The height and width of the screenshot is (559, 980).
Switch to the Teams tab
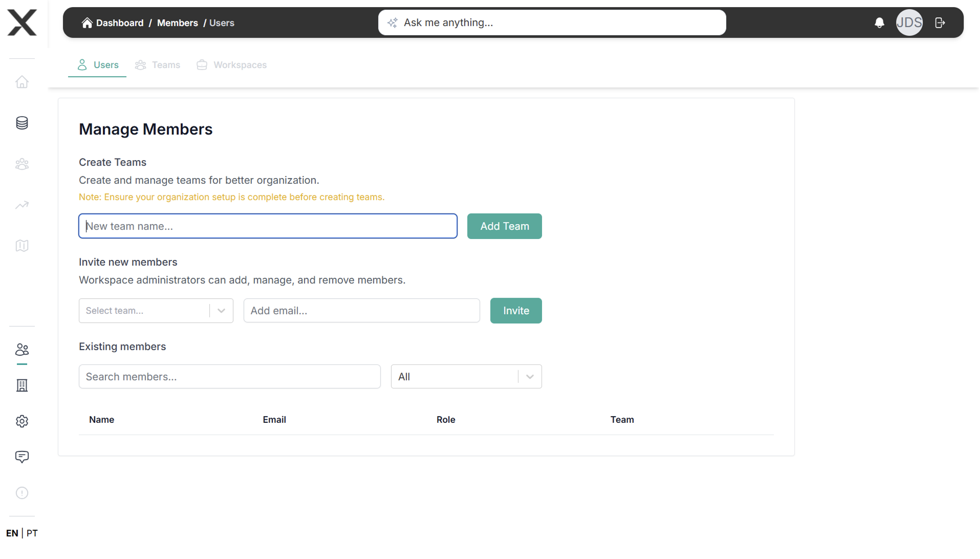click(x=158, y=65)
